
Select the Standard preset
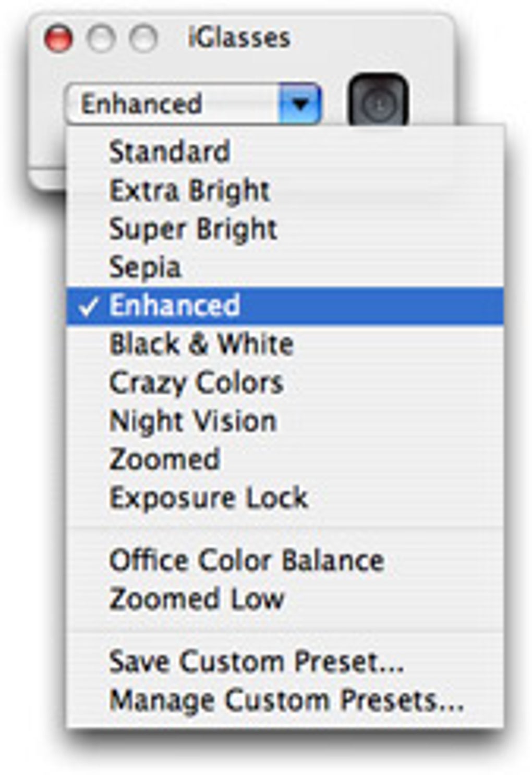point(285,152)
